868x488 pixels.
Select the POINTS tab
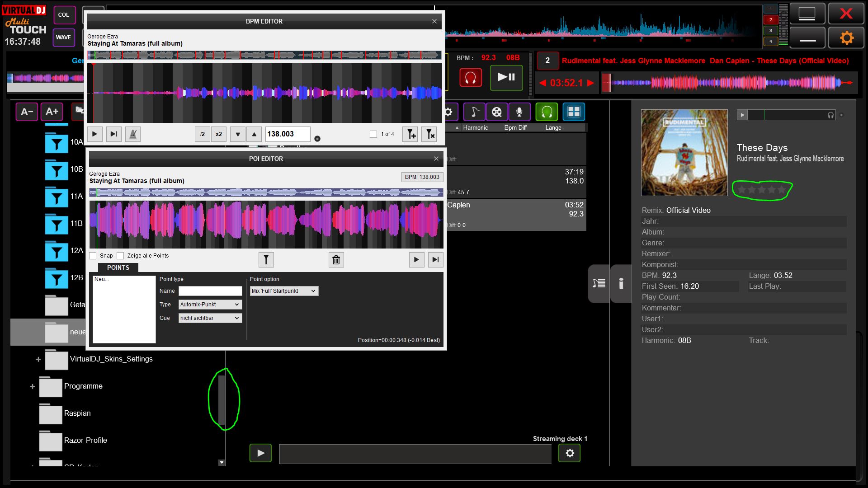point(118,267)
